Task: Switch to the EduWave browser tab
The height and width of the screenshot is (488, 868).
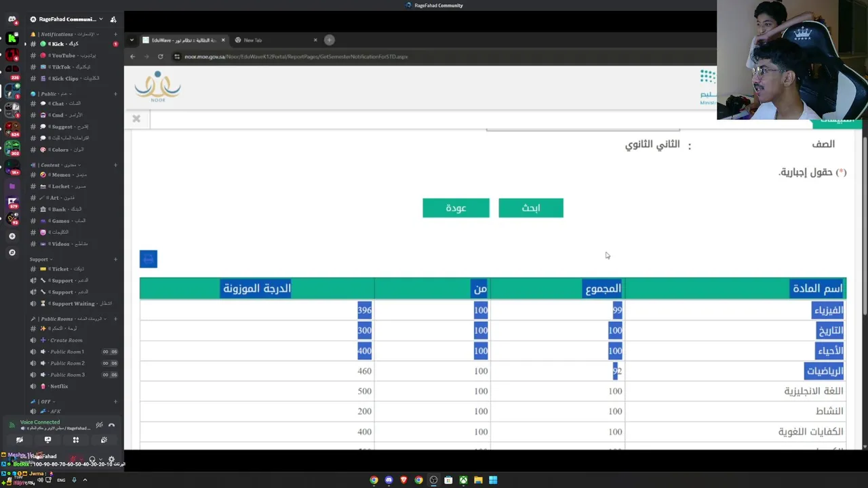Action: coord(183,40)
